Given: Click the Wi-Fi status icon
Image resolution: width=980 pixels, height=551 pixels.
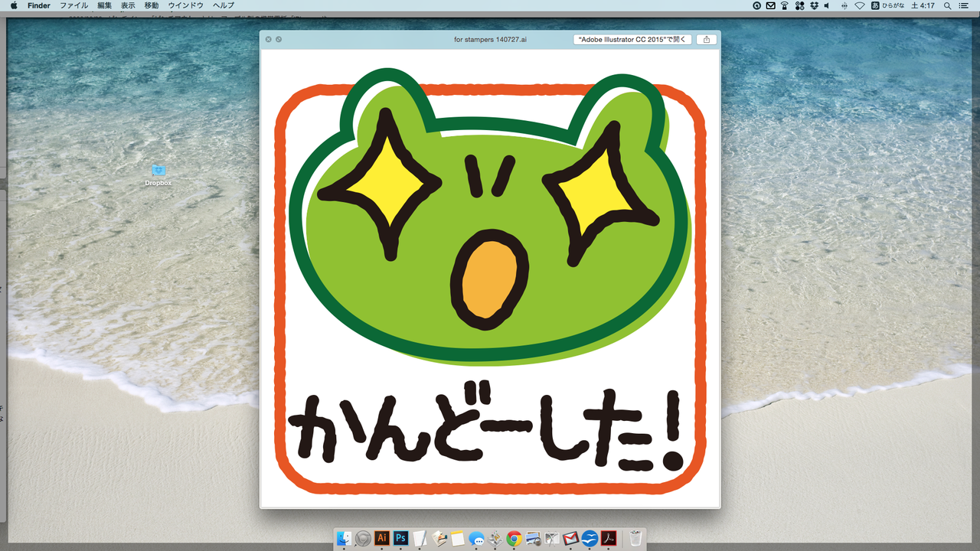Looking at the screenshot, I should coord(859,5).
